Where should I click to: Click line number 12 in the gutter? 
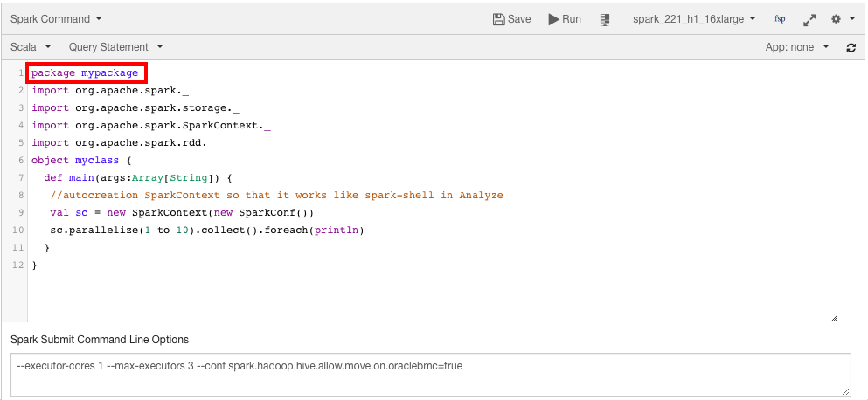point(17,265)
